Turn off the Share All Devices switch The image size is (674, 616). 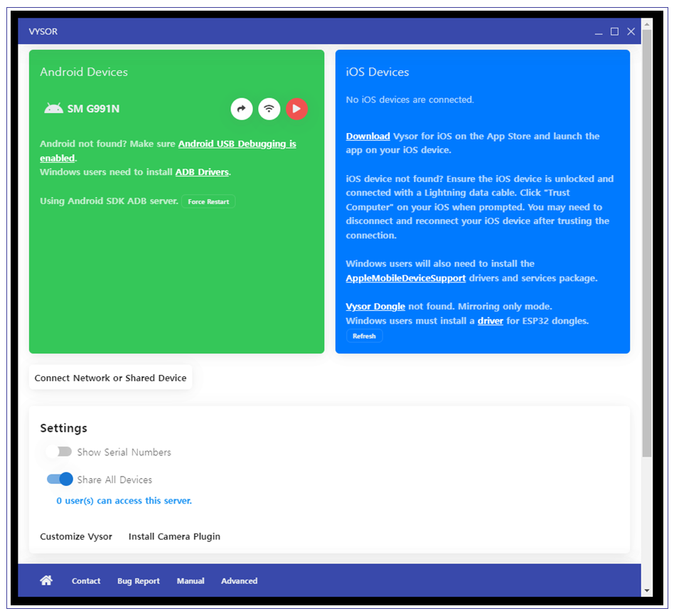coord(60,479)
